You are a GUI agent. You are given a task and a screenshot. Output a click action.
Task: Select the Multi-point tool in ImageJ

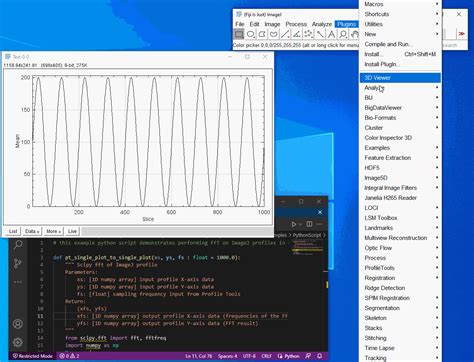pos(308,34)
